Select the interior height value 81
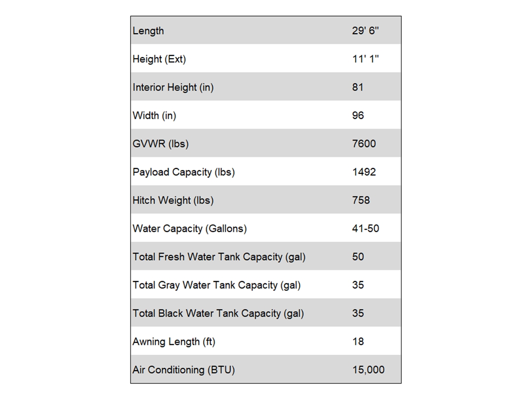Viewport: 532px width, 399px height. pos(358,87)
